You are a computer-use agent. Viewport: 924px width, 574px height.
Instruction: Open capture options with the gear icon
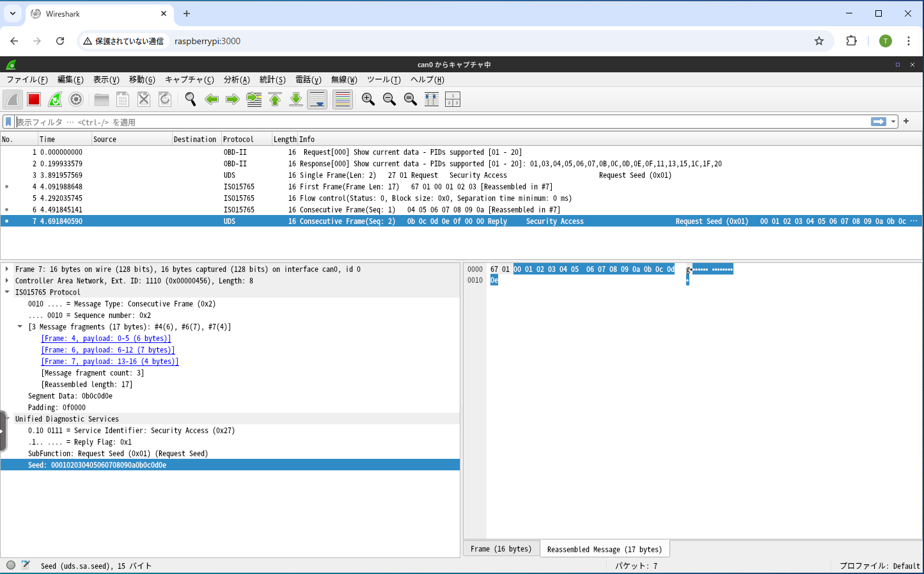[x=76, y=99]
